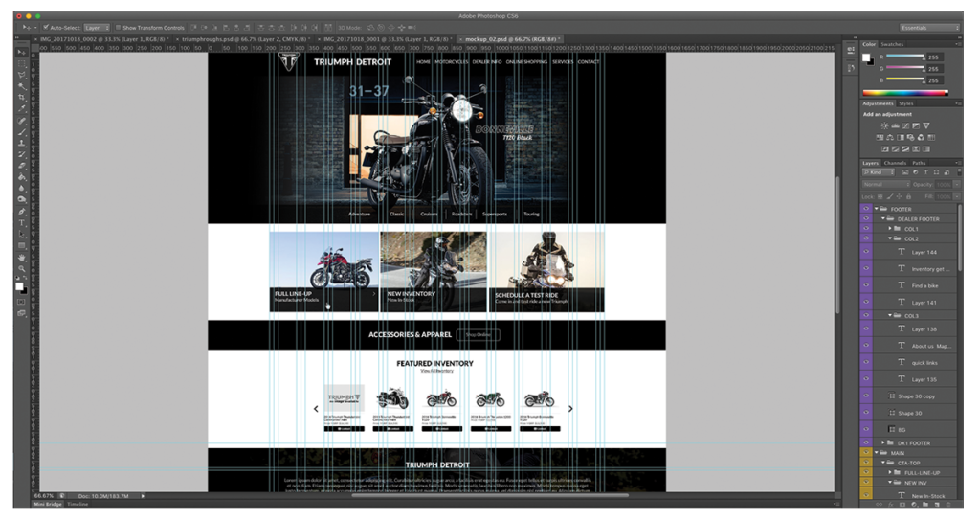Click the color spectrum ramp bar
Image resolution: width=980 pixels, height=521 pixels.
(x=905, y=93)
